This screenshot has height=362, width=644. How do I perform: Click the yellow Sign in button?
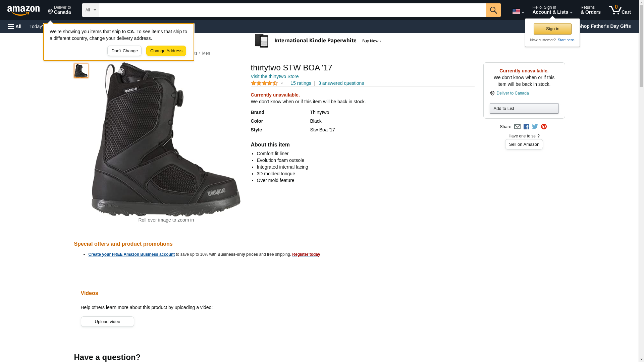pyautogui.click(x=552, y=29)
